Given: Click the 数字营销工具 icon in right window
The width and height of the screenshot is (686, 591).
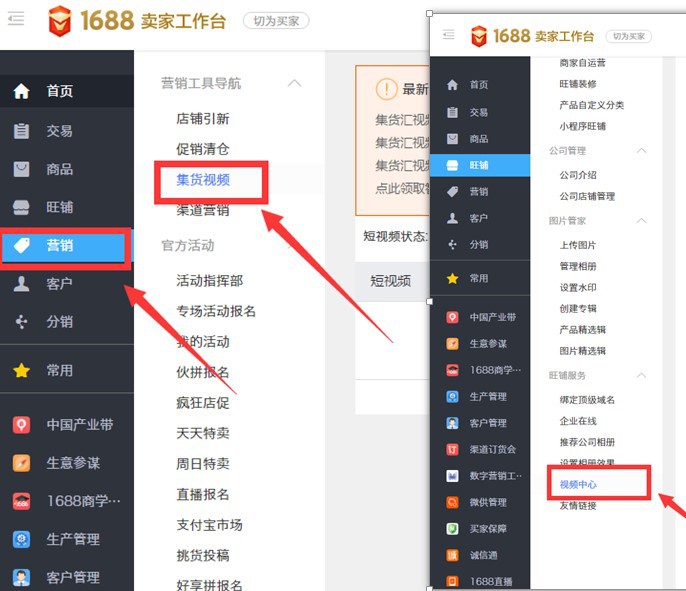Looking at the screenshot, I should tap(452, 476).
